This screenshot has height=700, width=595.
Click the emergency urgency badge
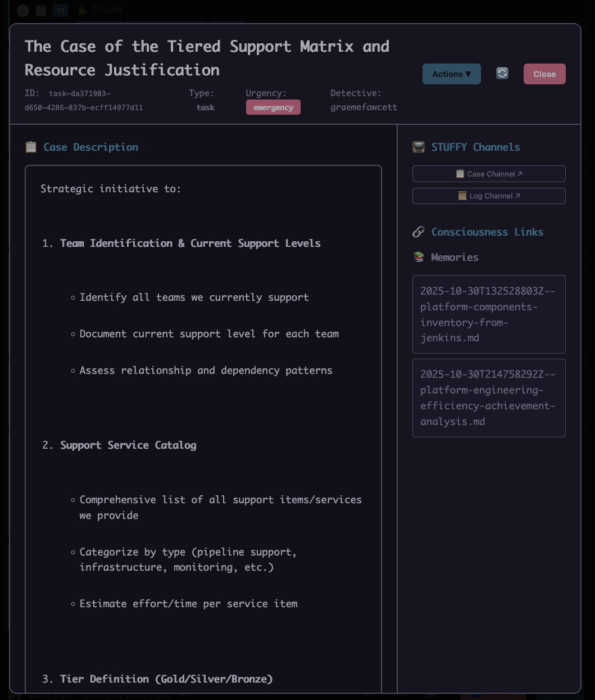pos(273,107)
